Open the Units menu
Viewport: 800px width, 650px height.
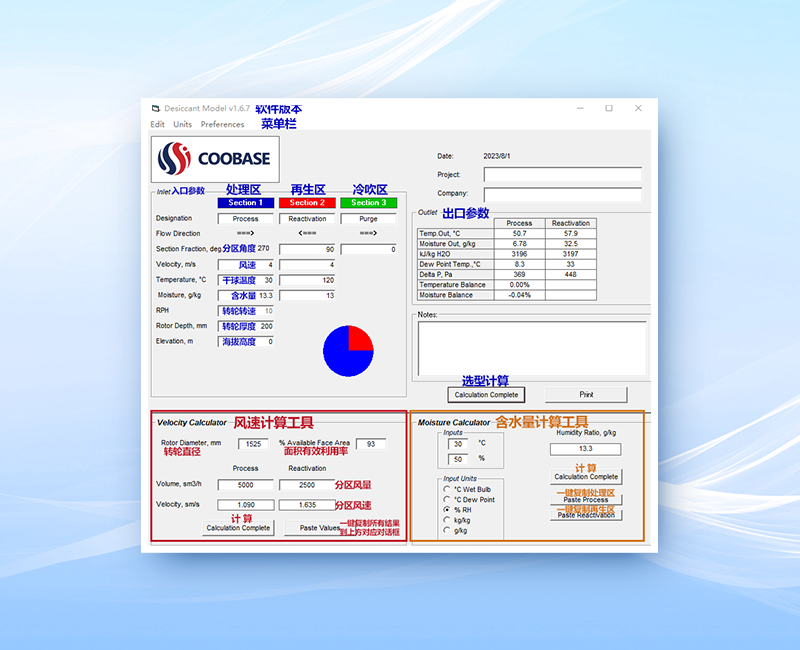[x=183, y=125]
